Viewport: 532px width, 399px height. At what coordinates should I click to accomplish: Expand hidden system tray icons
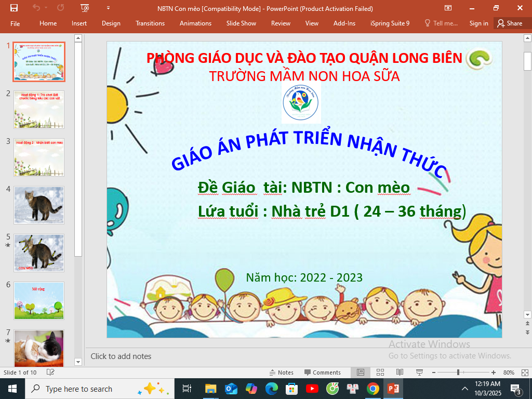point(464,389)
